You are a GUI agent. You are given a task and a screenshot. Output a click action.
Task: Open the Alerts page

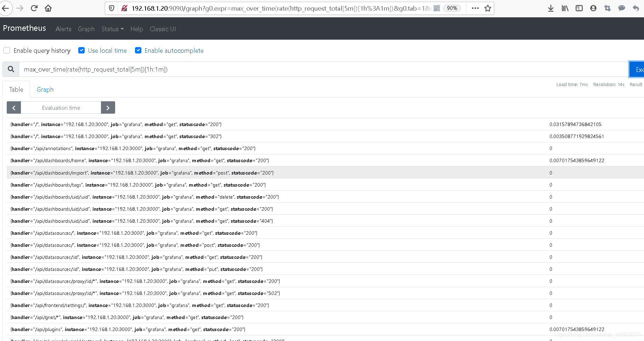63,29
